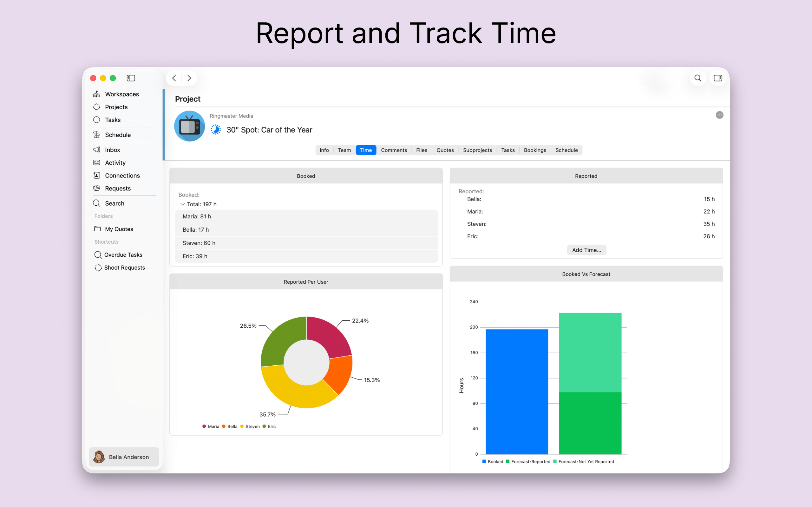Switch to the Bookings tab
The height and width of the screenshot is (507, 812).
[x=535, y=150]
